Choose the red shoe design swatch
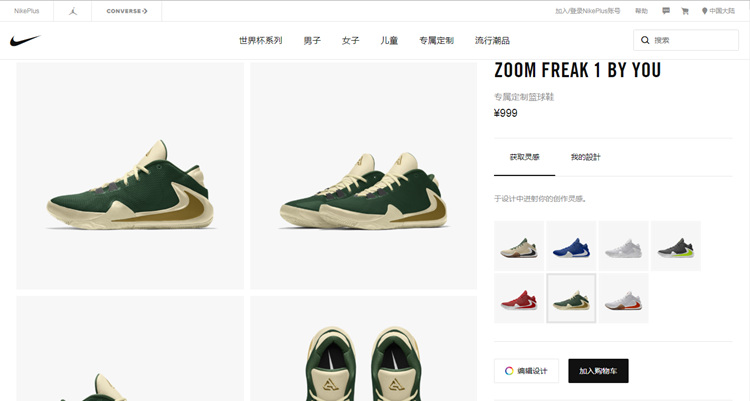This screenshot has width=750, height=401. [x=519, y=298]
